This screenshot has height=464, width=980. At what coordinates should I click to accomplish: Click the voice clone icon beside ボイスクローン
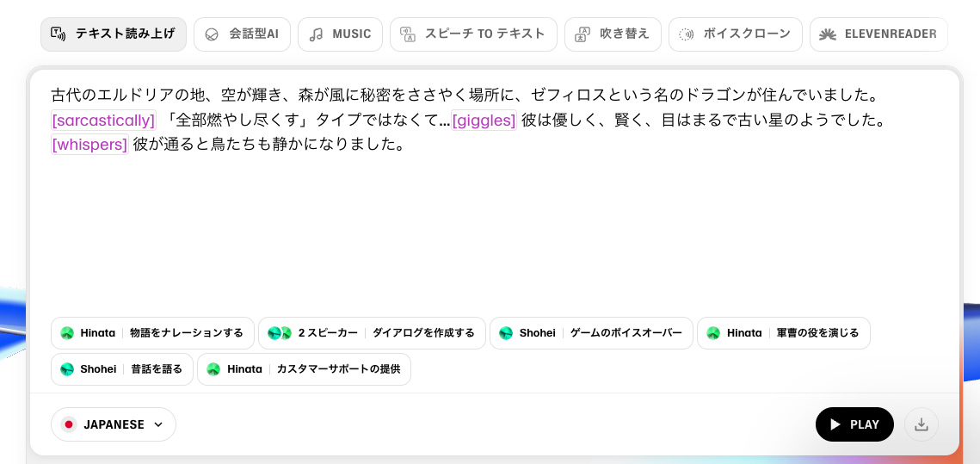pyautogui.click(x=687, y=34)
